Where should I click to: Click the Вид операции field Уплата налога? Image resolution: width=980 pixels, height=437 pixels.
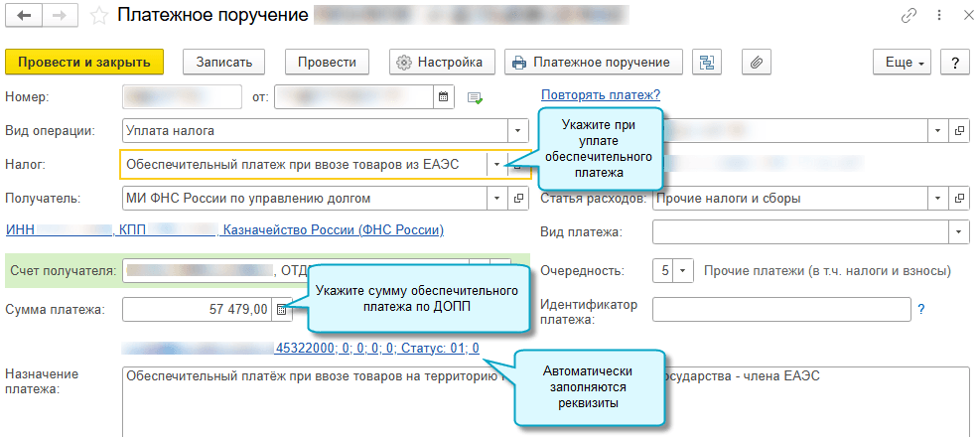(x=315, y=131)
